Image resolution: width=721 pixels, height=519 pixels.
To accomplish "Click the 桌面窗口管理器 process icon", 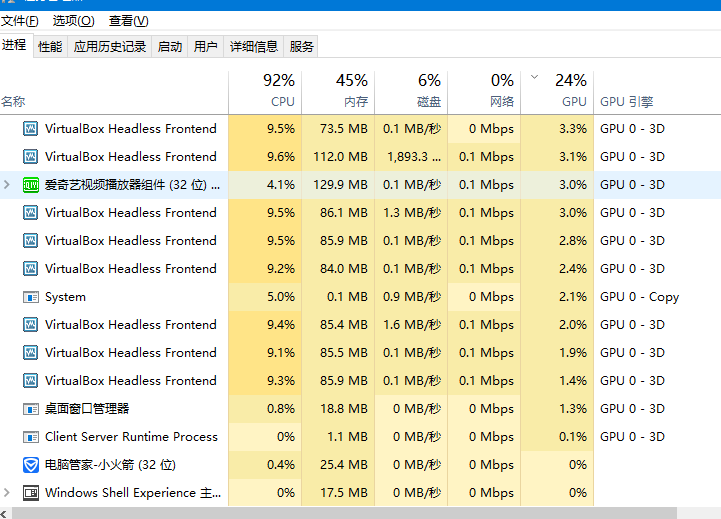I will click(x=30, y=409).
